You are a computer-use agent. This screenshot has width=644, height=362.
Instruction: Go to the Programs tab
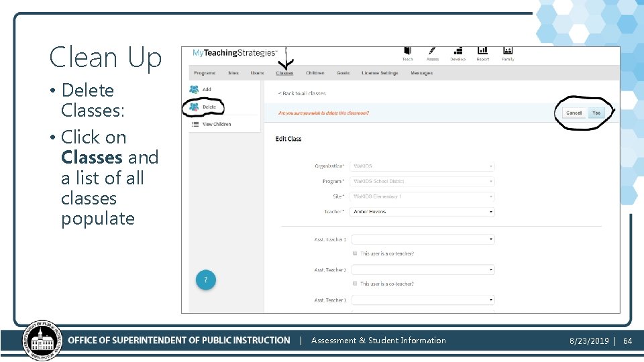[x=205, y=73]
